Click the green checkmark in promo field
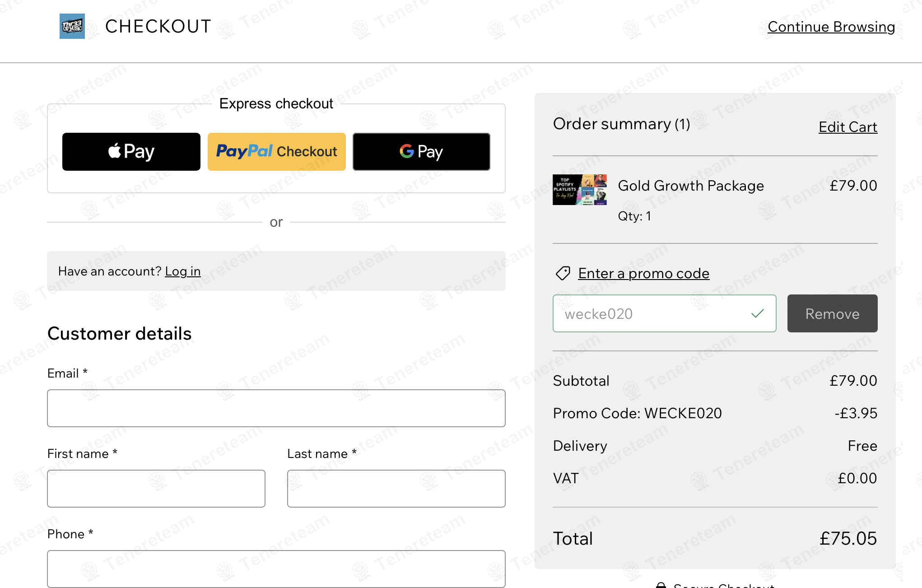922x588 pixels. coord(757,313)
